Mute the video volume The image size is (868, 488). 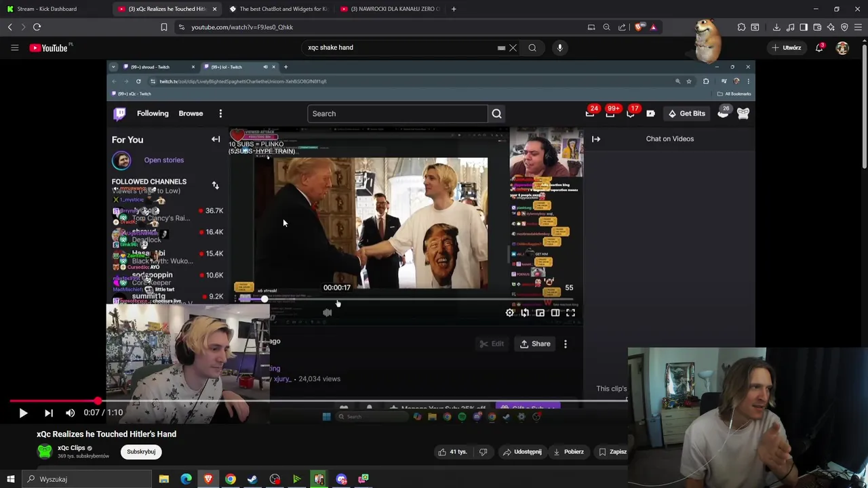71,413
